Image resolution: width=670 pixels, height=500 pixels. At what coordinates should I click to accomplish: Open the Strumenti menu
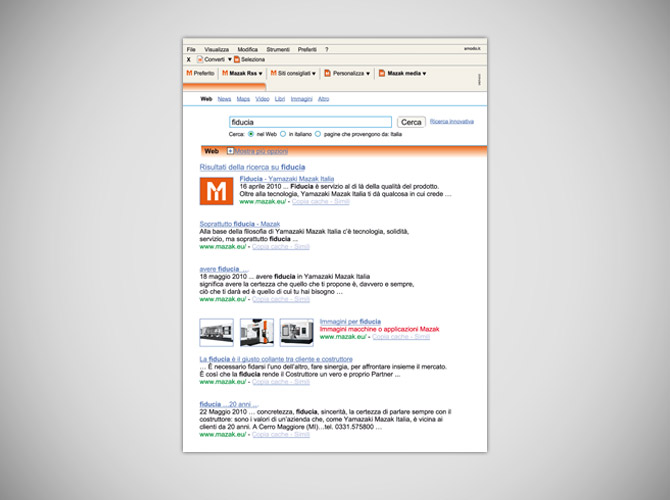(278, 50)
